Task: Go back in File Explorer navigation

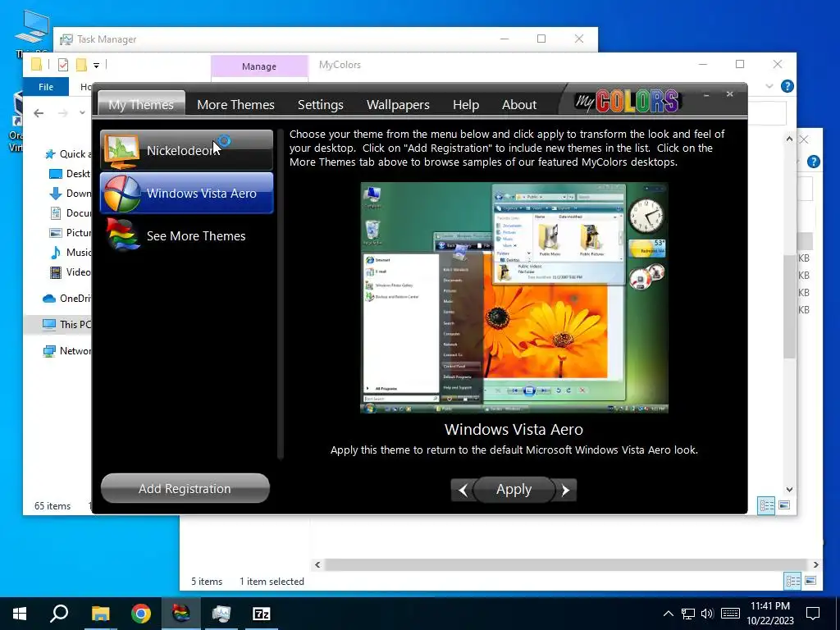Action: click(x=39, y=112)
